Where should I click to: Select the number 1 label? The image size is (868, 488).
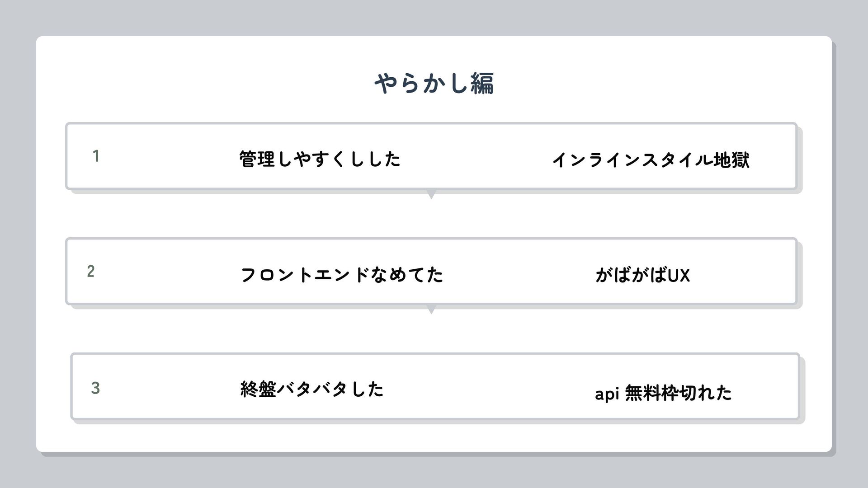pyautogui.click(x=96, y=156)
